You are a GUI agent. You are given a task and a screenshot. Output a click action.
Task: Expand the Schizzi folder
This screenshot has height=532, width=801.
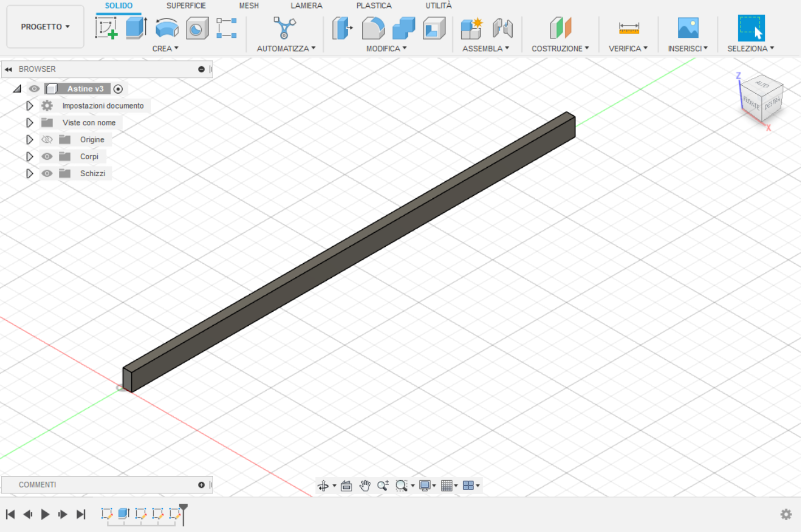point(29,173)
